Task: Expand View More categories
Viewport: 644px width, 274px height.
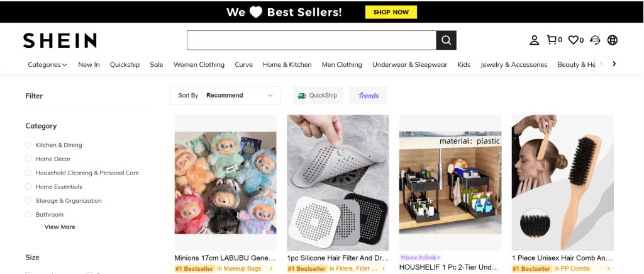Action: point(60,227)
